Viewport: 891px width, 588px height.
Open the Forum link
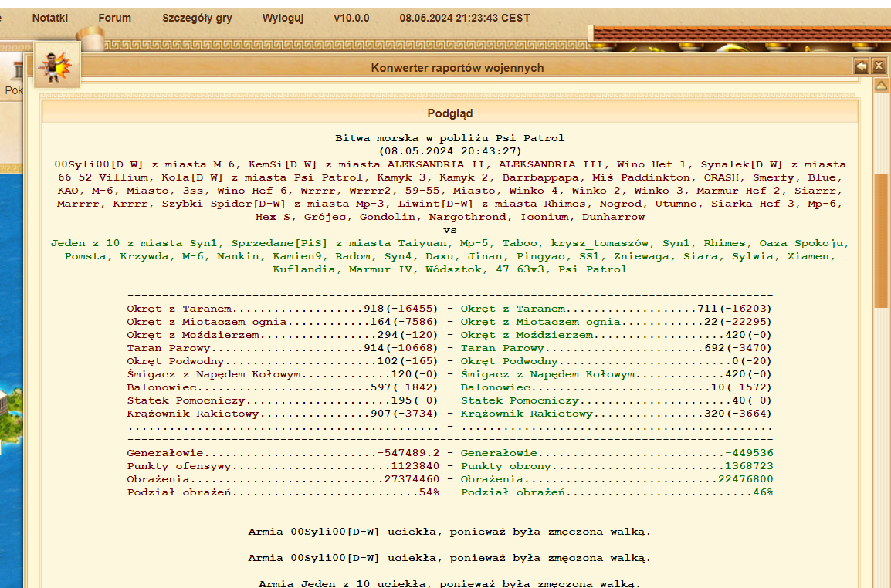pyautogui.click(x=114, y=19)
